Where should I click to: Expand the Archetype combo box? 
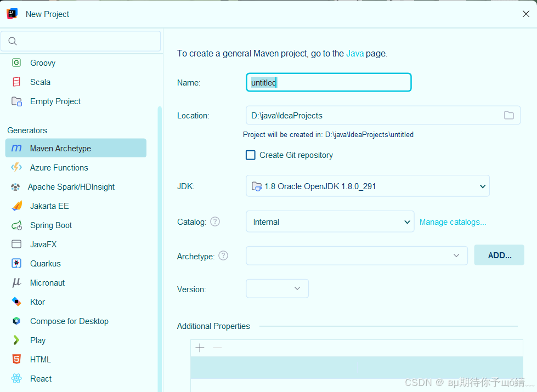pos(357,255)
